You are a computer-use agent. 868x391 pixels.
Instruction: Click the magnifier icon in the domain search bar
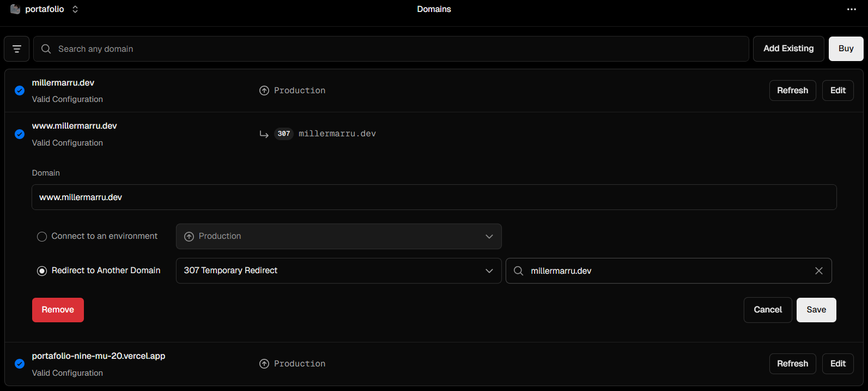(x=46, y=49)
